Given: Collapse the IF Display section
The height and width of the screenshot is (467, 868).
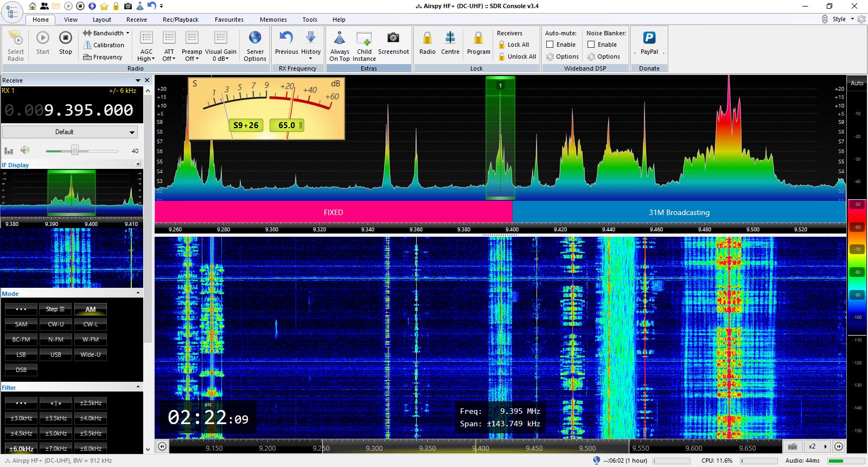Looking at the screenshot, I should coord(138,164).
